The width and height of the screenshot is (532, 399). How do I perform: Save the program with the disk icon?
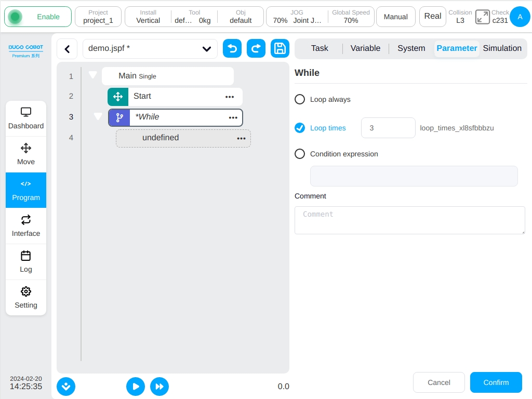pos(280,48)
